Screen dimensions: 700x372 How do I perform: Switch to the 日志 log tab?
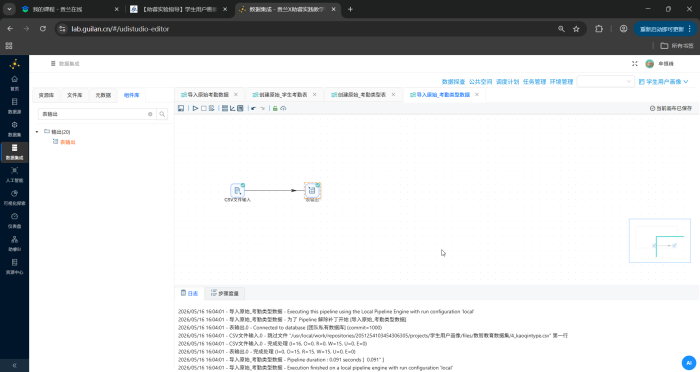coord(189,293)
